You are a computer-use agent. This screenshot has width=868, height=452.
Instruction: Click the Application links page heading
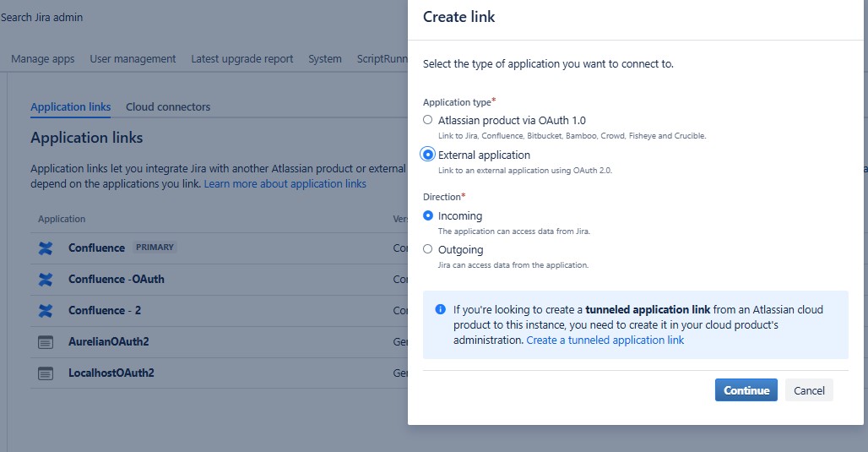(86, 138)
